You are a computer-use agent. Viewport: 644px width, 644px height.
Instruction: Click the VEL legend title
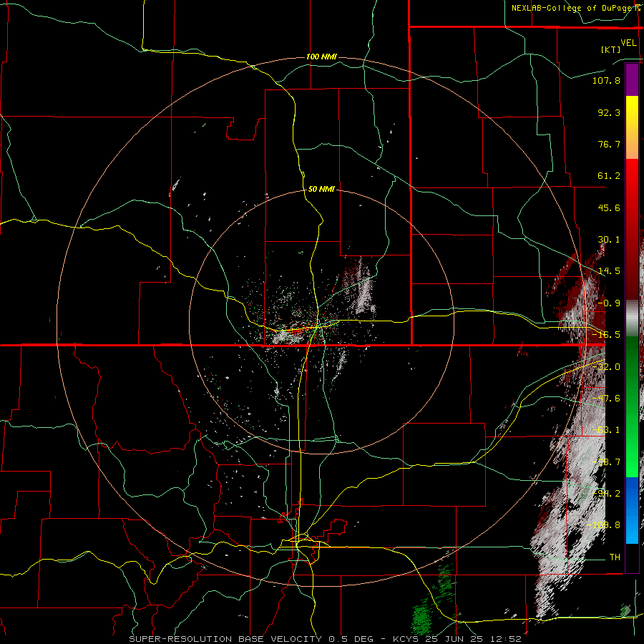pyautogui.click(x=628, y=43)
